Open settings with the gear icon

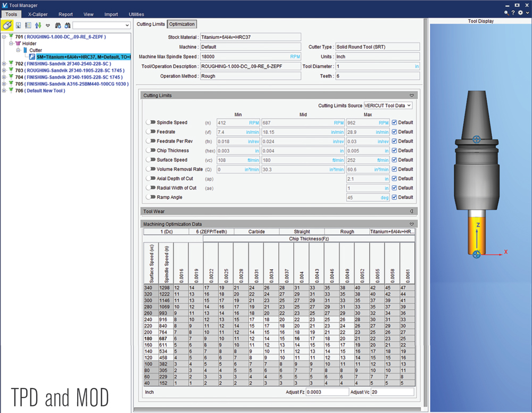pyautogui.click(x=520, y=12)
